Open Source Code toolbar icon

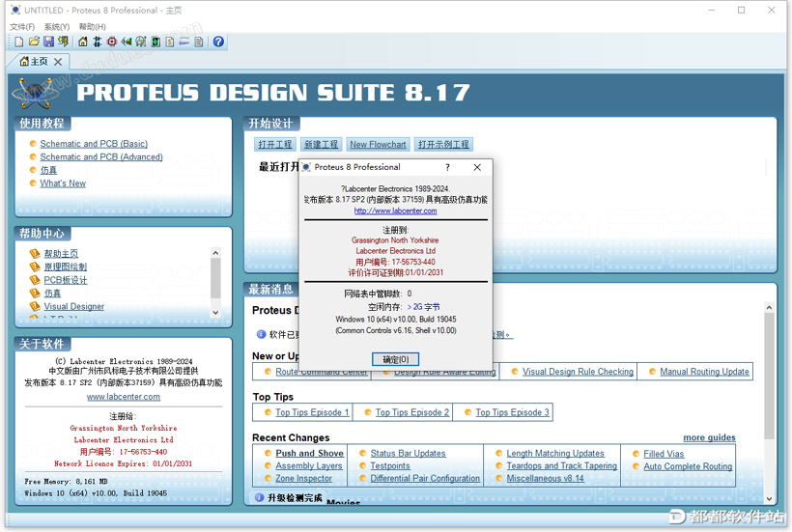(184, 42)
